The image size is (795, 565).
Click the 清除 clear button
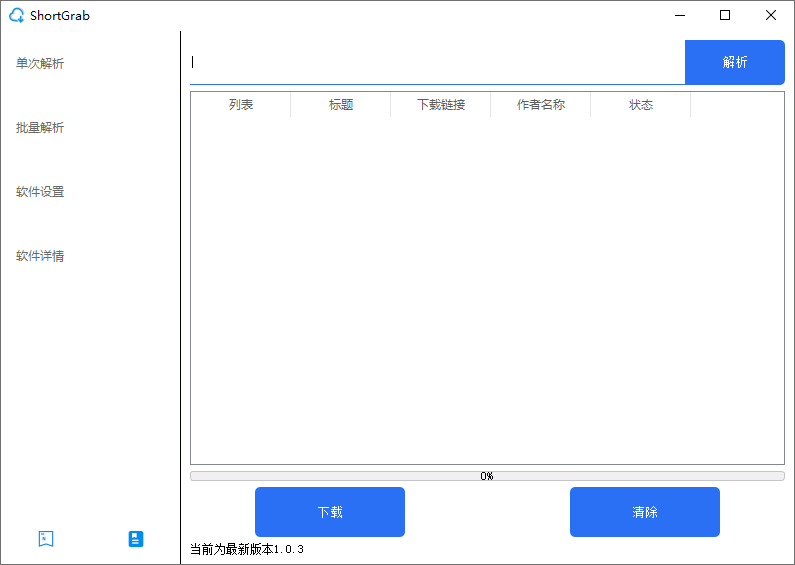pos(644,512)
